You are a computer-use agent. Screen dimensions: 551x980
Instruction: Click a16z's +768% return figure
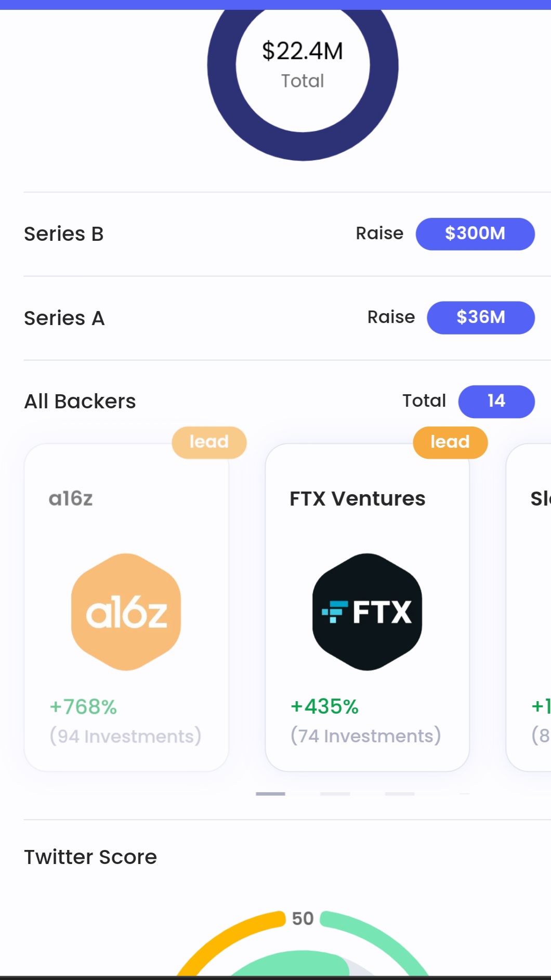[83, 707]
